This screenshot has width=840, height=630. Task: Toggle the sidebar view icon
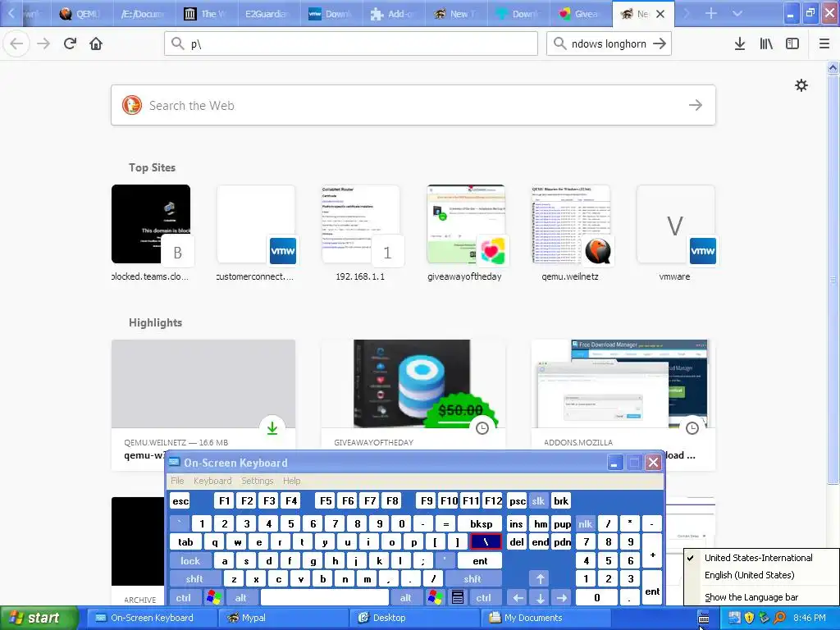(792, 44)
